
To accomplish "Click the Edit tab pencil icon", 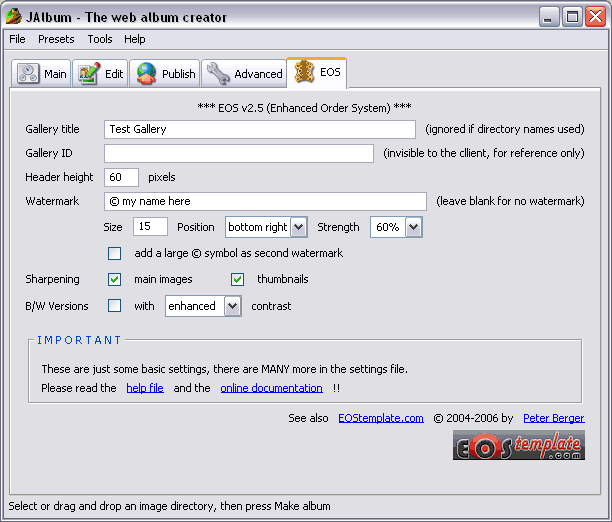I will (x=88, y=74).
